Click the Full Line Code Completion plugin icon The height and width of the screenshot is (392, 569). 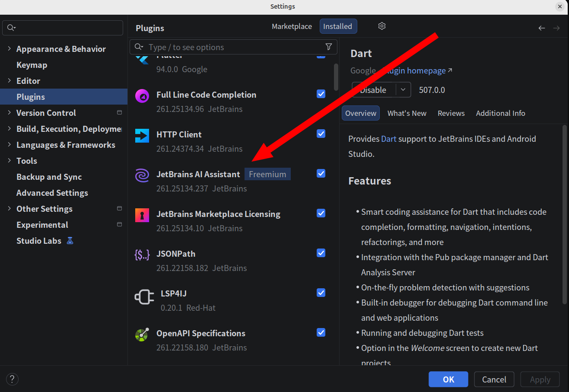(142, 96)
